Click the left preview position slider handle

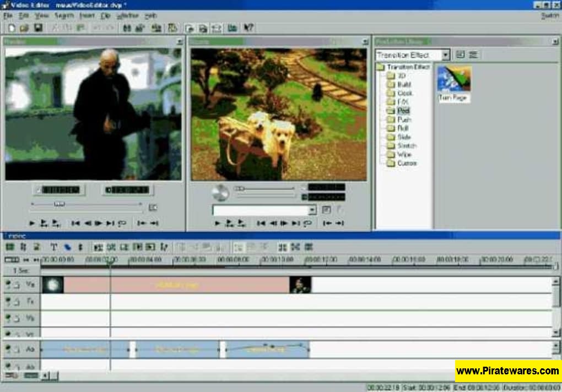tap(59, 204)
